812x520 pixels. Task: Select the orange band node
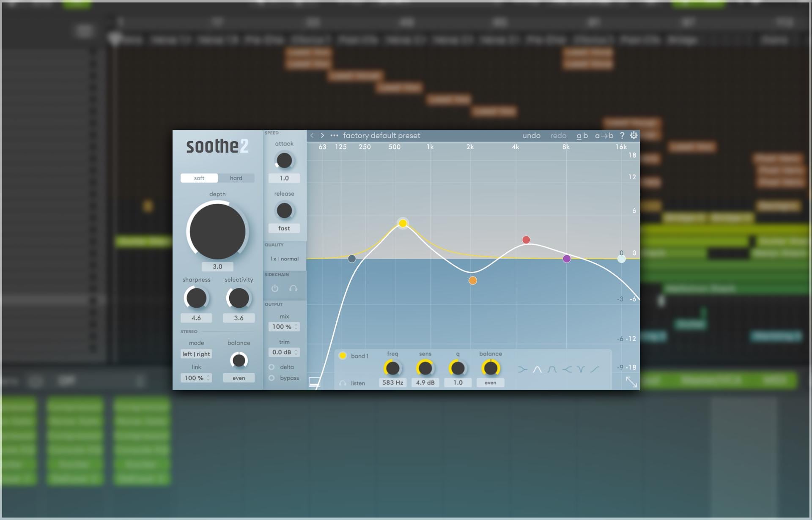(x=473, y=280)
